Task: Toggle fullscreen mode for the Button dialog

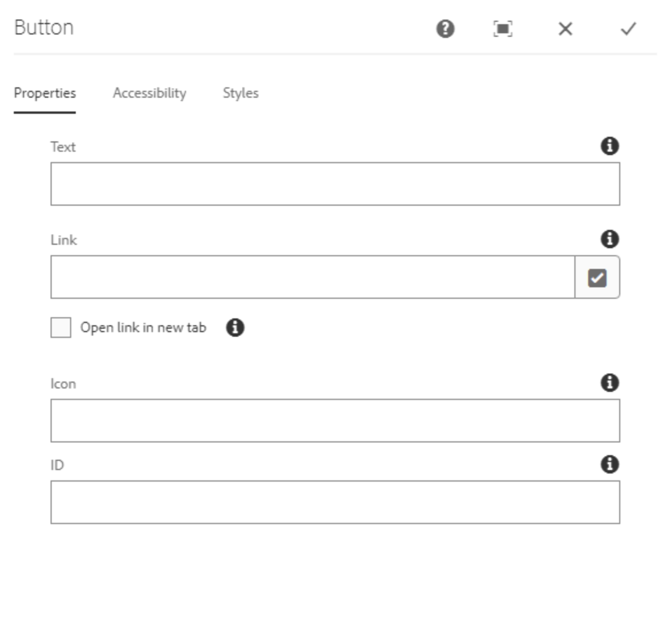Action: click(503, 29)
